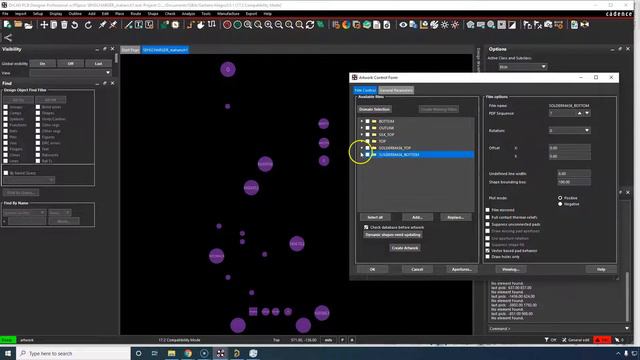Open the Setup menu
This screenshot has width=640, height=360.
[38, 13]
